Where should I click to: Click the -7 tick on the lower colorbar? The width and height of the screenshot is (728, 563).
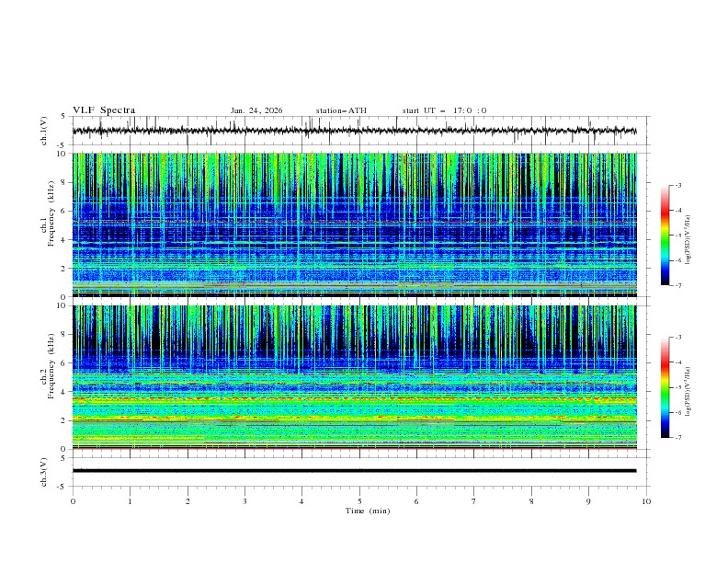677,438
